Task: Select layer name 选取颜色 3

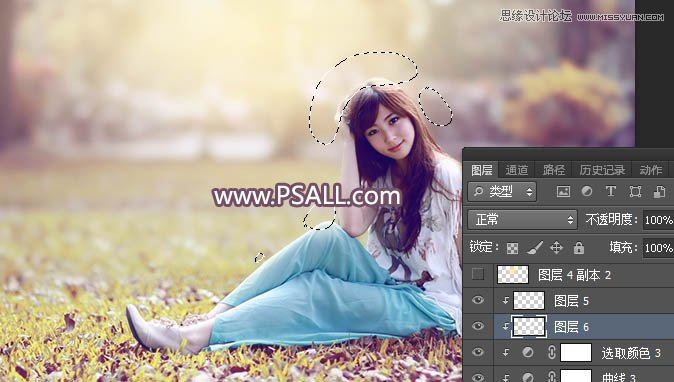Action: click(631, 353)
